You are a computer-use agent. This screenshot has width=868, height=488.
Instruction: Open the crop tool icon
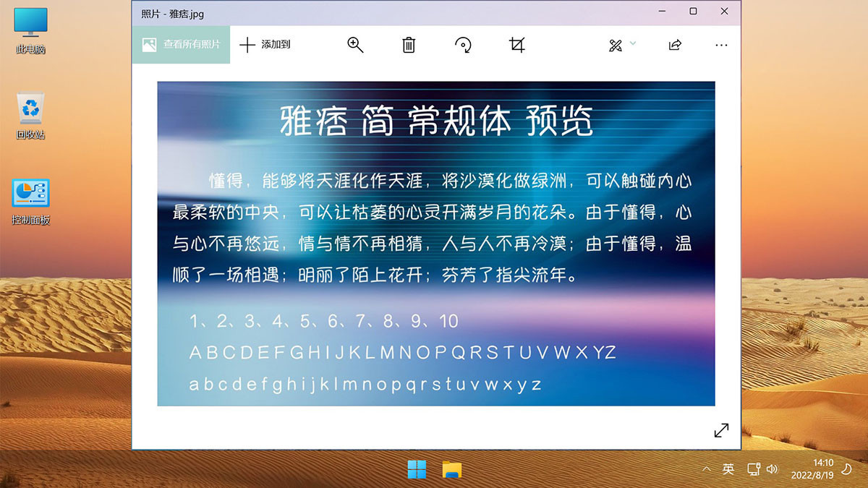point(516,45)
